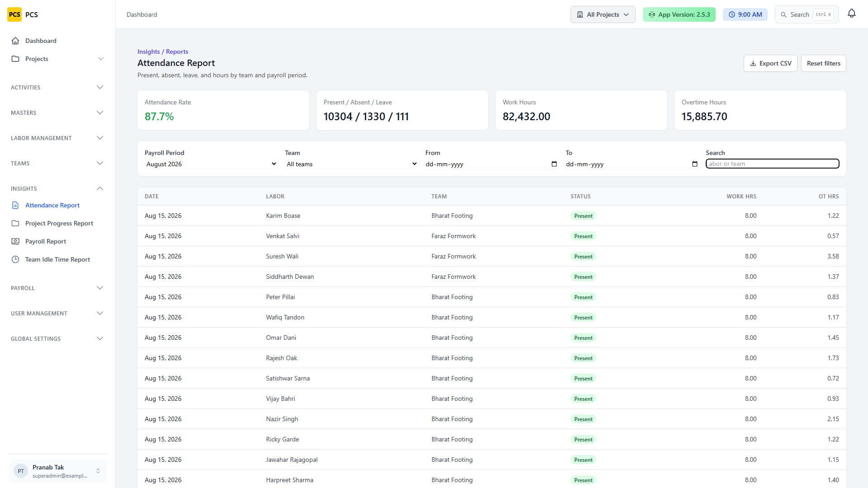The height and width of the screenshot is (488, 868).
Task: Open the To date calendar picker icon
Action: point(695,164)
